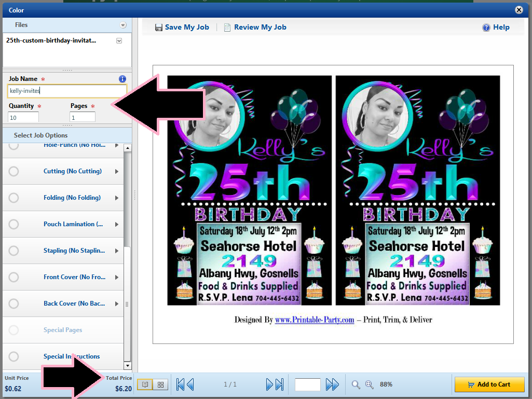Jump to the last page
The image size is (532, 399).
[x=279, y=384]
